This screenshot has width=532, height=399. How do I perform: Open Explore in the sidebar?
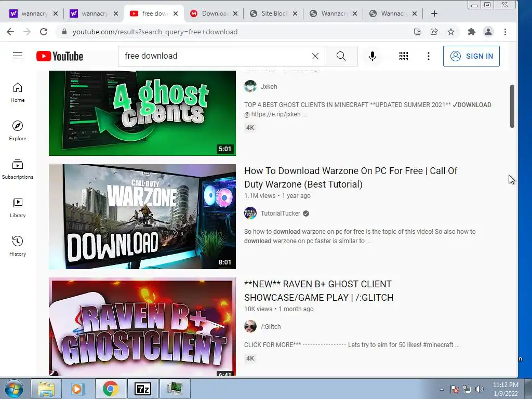click(x=18, y=130)
